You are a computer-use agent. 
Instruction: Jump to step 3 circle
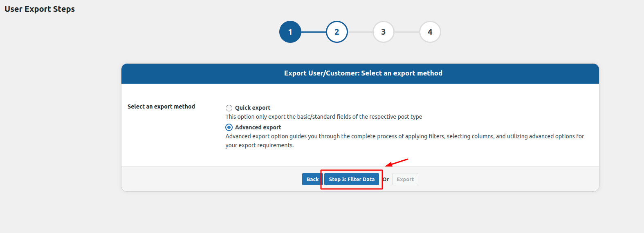384,32
